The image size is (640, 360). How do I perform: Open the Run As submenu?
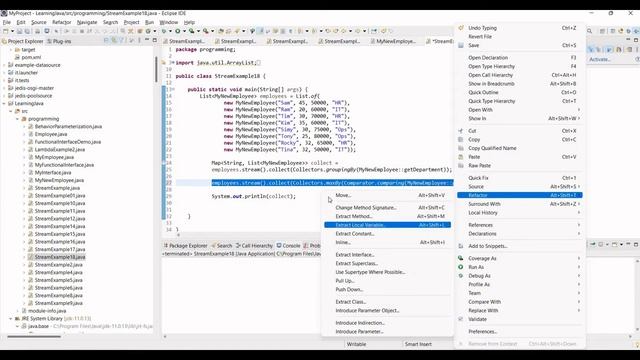coord(519,267)
